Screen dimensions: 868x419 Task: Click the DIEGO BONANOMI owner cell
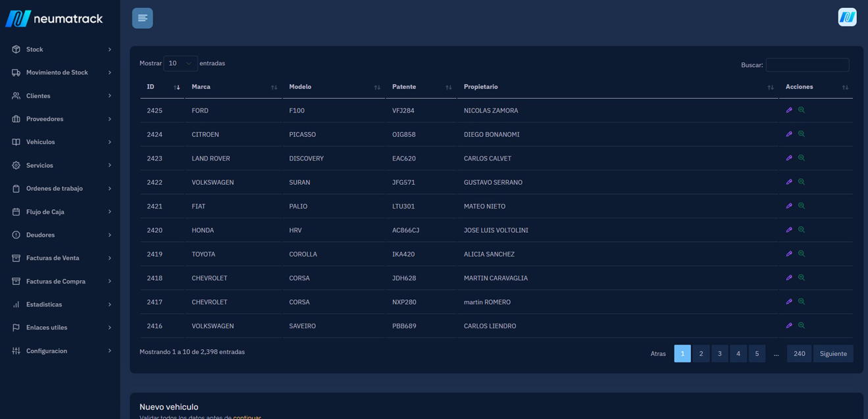tap(618, 134)
